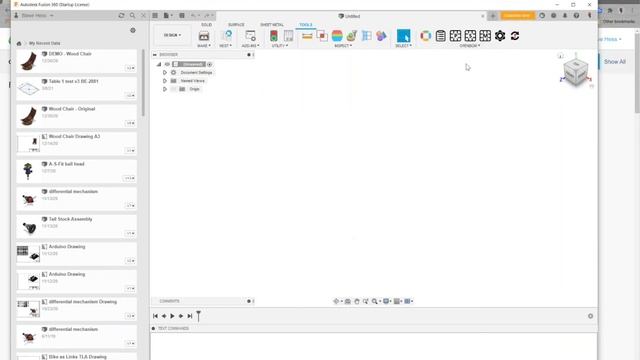This screenshot has height=360, width=640.
Task: Click the red-green Utility tool icon
Action: (x=274, y=36)
